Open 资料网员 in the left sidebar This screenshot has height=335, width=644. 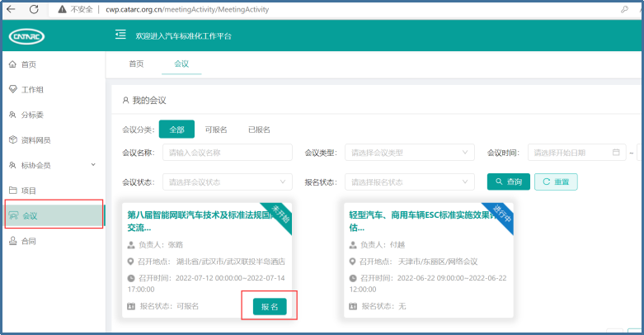click(35, 140)
